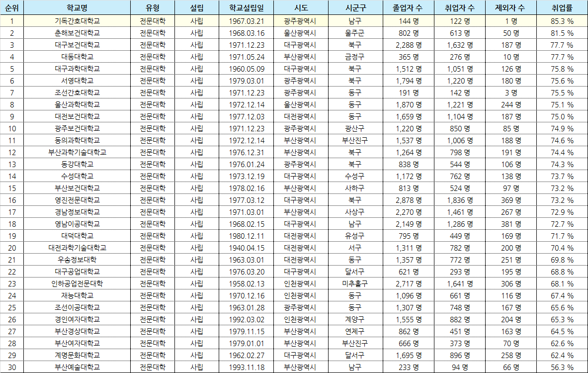Click district cell 수성구
The width and height of the screenshot is (588, 373).
coord(355,177)
